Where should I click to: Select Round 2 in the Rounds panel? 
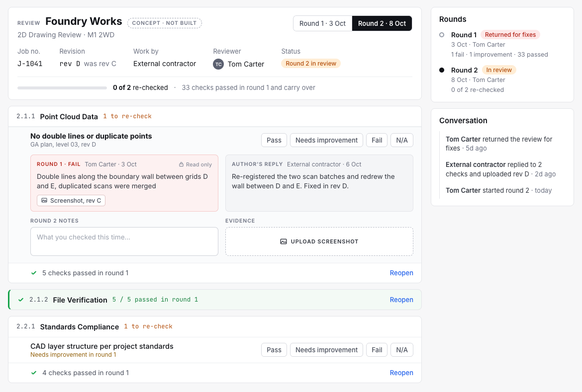pyautogui.click(x=464, y=70)
